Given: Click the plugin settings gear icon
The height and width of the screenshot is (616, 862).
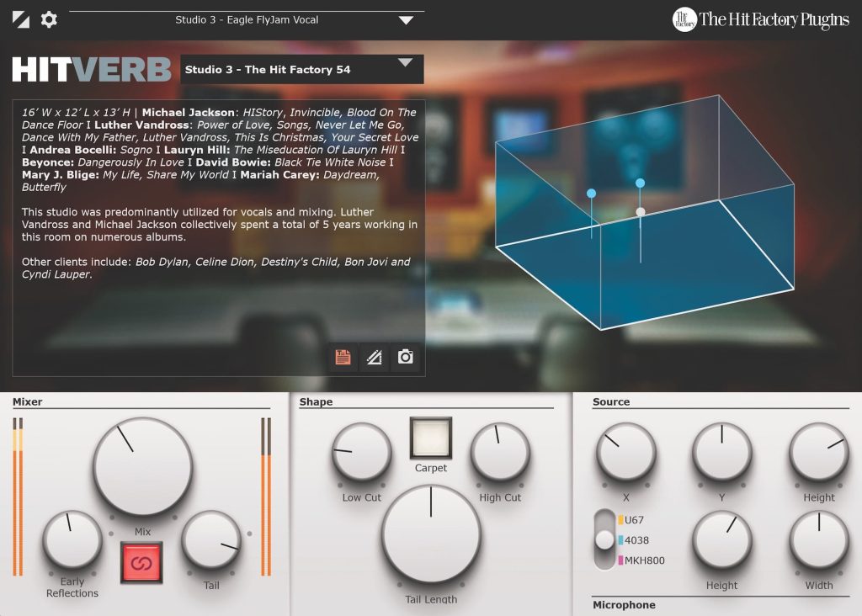Looking at the screenshot, I should point(48,19).
